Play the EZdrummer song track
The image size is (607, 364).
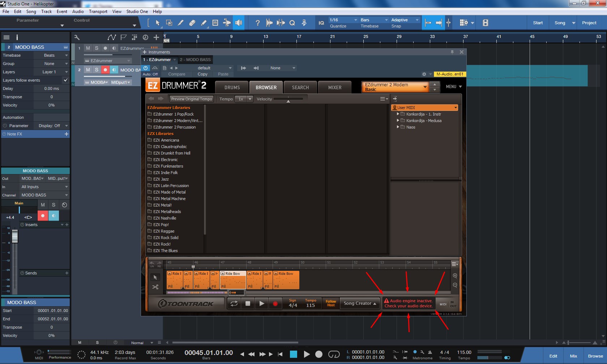[262, 304]
